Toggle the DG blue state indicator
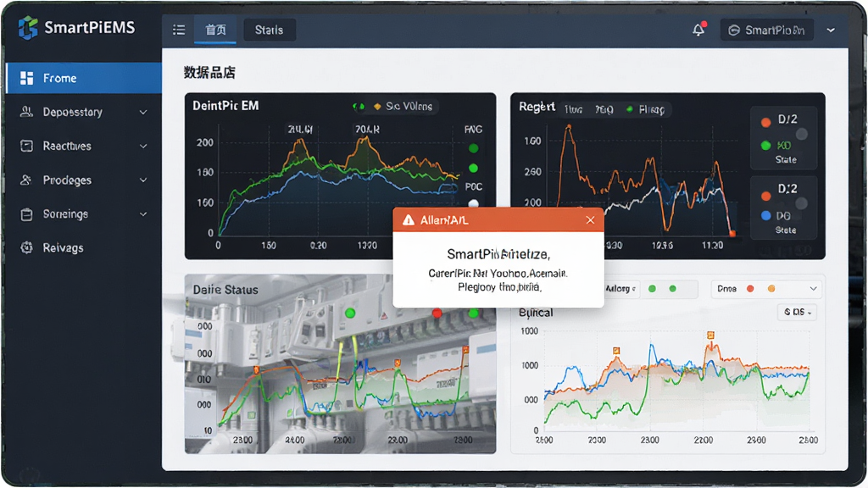The image size is (868, 488). pyautogui.click(x=766, y=216)
